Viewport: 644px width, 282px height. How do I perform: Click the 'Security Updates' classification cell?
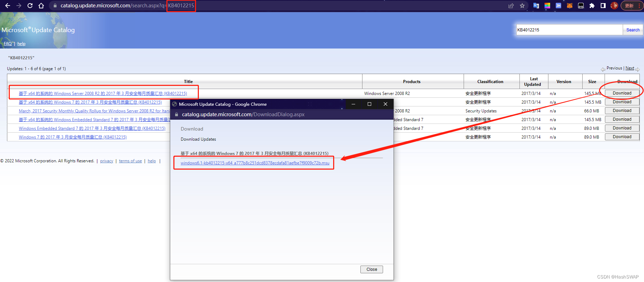point(481,111)
